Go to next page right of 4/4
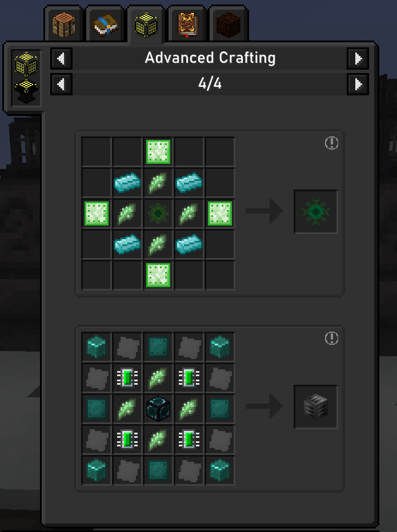 (x=358, y=84)
